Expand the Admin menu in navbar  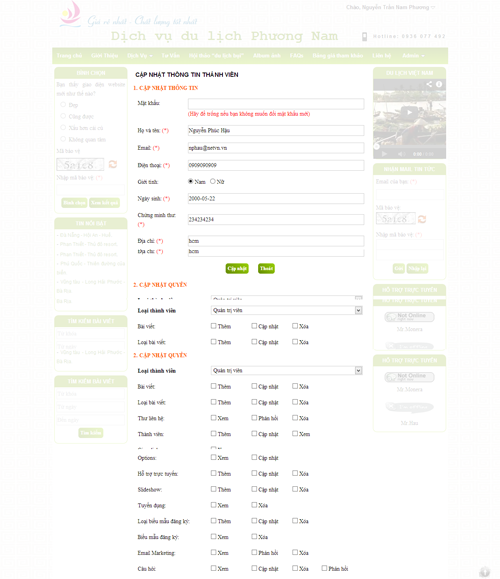[413, 55]
